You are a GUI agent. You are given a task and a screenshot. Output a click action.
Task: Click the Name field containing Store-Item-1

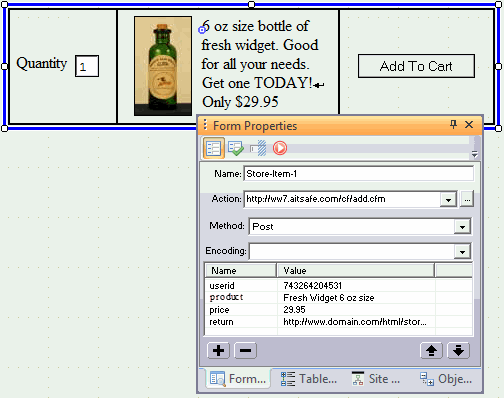[x=358, y=174]
